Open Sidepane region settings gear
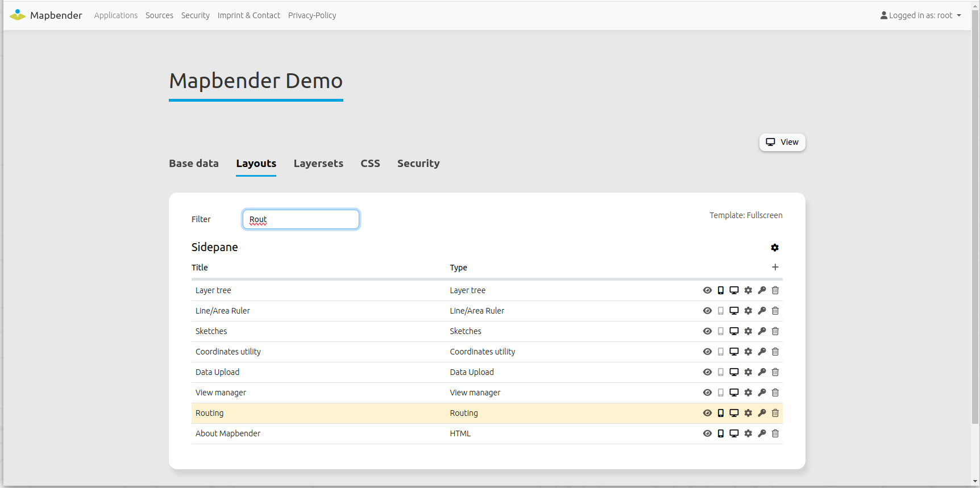Viewport: 980px width, 488px height. click(775, 248)
